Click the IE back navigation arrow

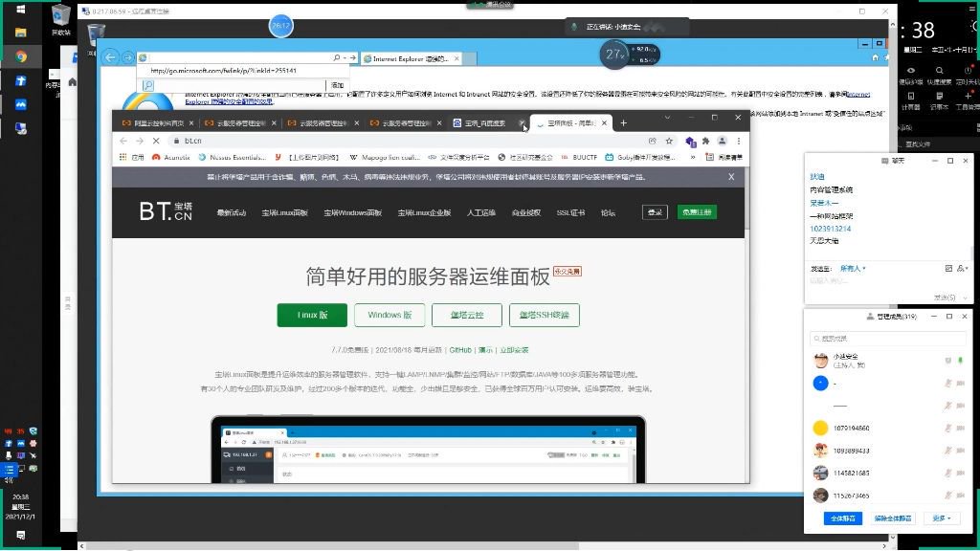111,57
